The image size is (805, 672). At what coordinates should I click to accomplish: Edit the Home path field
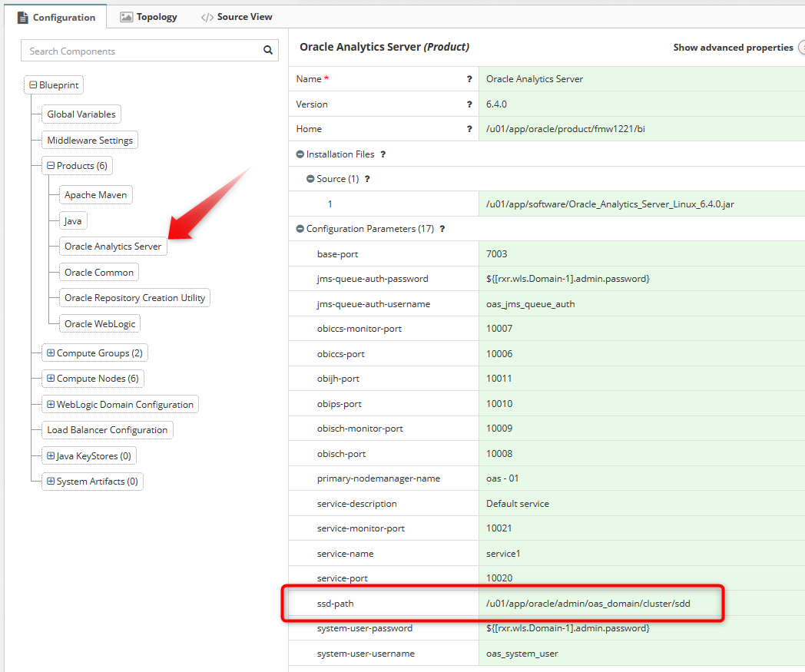[x=641, y=129]
